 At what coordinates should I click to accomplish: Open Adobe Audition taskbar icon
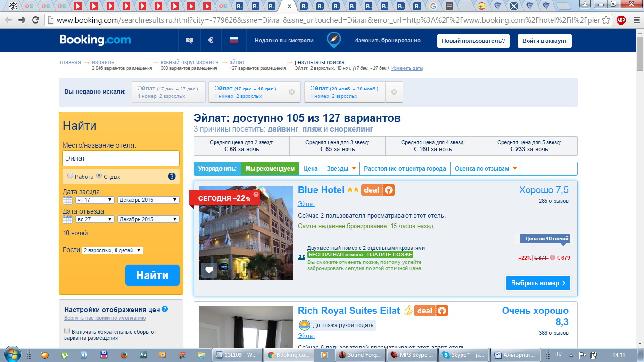tap(143, 355)
